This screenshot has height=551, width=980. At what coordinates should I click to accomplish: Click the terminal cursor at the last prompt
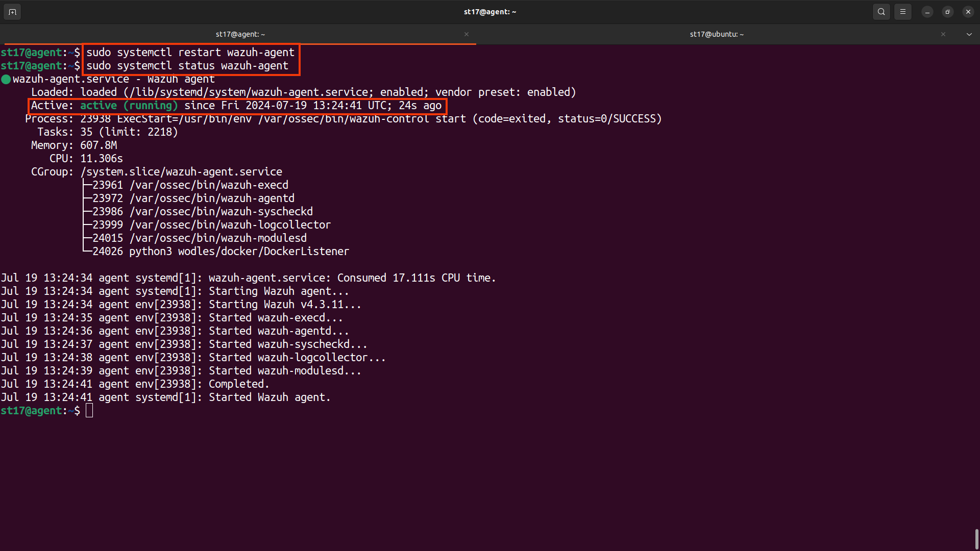click(x=89, y=411)
